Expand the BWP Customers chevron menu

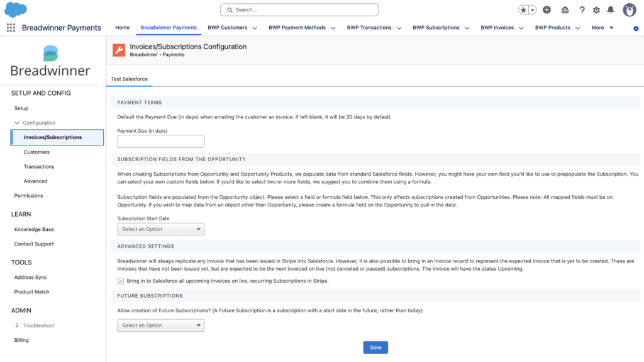click(x=255, y=28)
